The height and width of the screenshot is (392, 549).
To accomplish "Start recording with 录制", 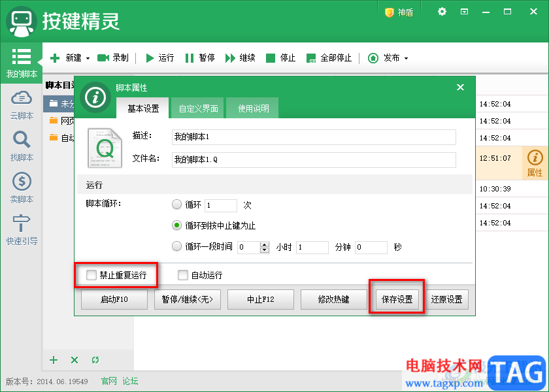I will pyautogui.click(x=112, y=57).
